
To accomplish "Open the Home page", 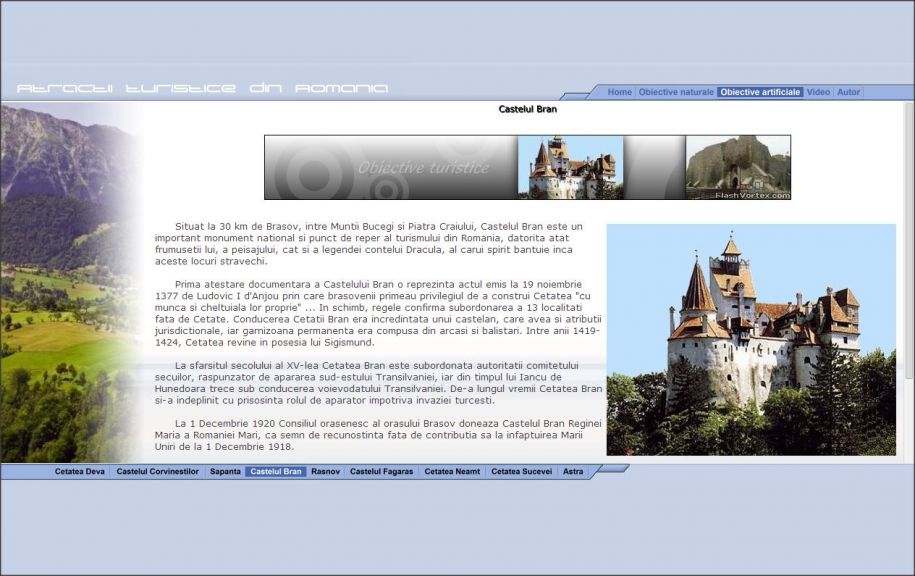I will (619, 92).
